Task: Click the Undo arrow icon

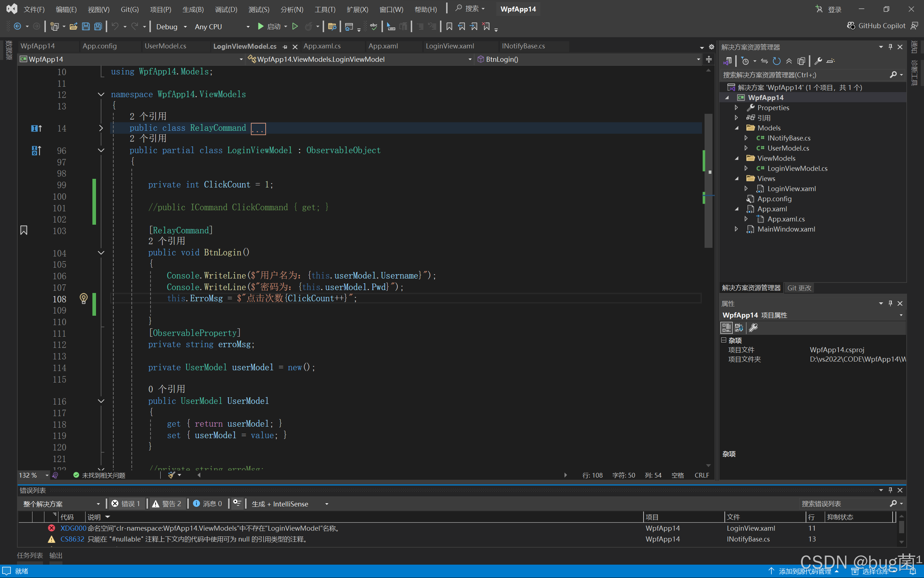Action: [x=114, y=26]
